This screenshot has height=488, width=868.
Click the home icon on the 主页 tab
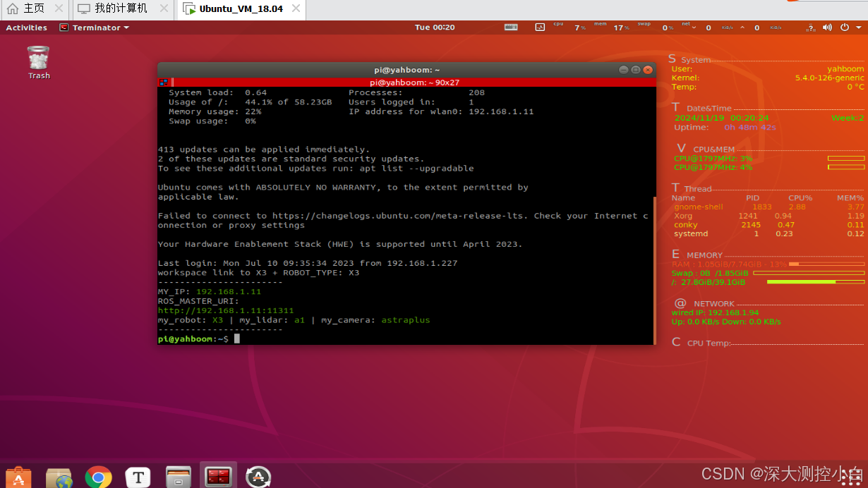pyautogui.click(x=13, y=9)
